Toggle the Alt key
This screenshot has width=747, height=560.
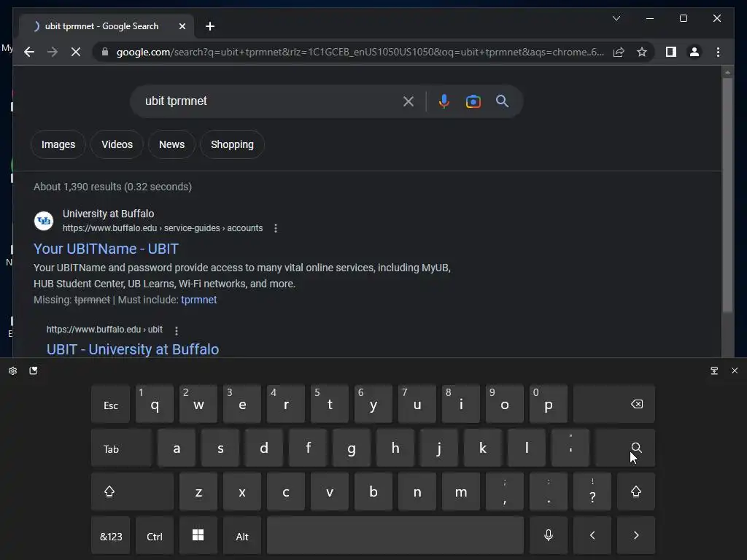(x=242, y=536)
